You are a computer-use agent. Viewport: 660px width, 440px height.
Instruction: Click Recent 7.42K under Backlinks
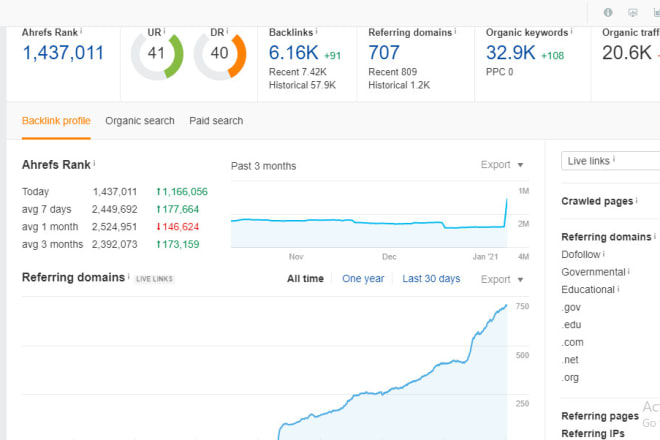point(298,72)
